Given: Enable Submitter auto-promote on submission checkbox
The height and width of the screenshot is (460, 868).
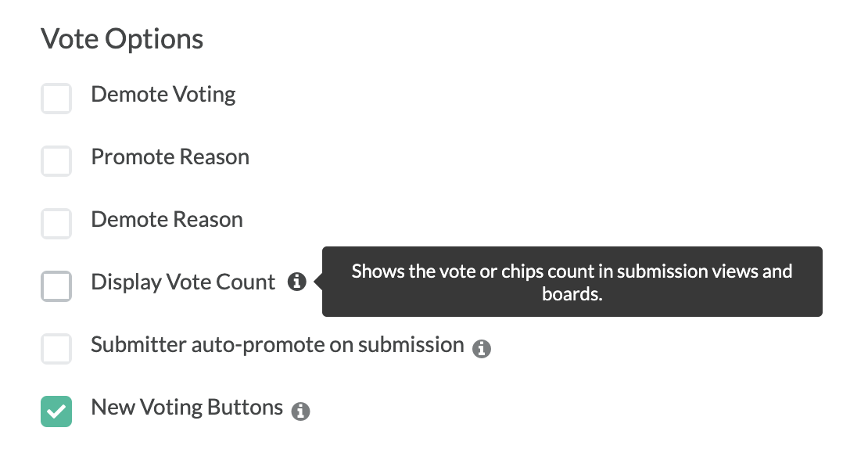Looking at the screenshot, I should click(x=56, y=349).
